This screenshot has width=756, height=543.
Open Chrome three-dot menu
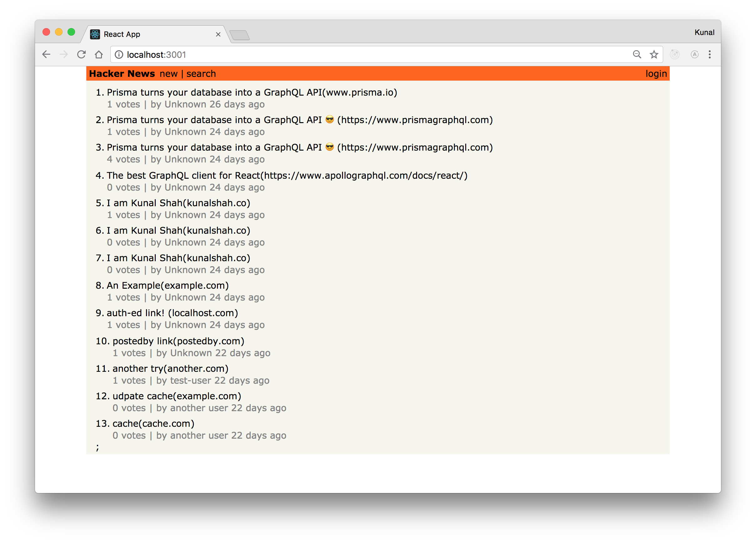[x=710, y=54]
